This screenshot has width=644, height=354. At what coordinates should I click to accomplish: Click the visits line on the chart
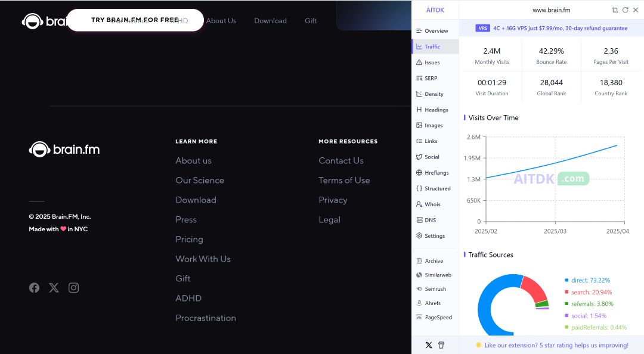click(555, 163)
